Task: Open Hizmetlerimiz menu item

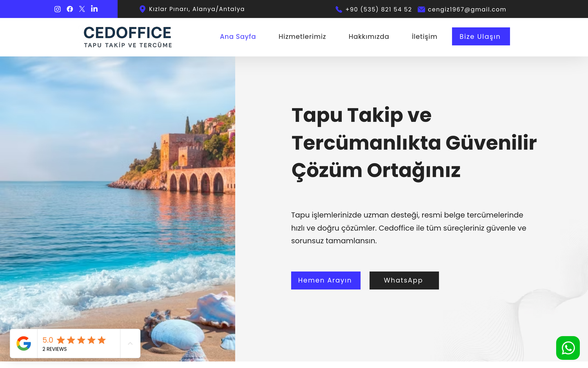Action: (x=302, y=36)
